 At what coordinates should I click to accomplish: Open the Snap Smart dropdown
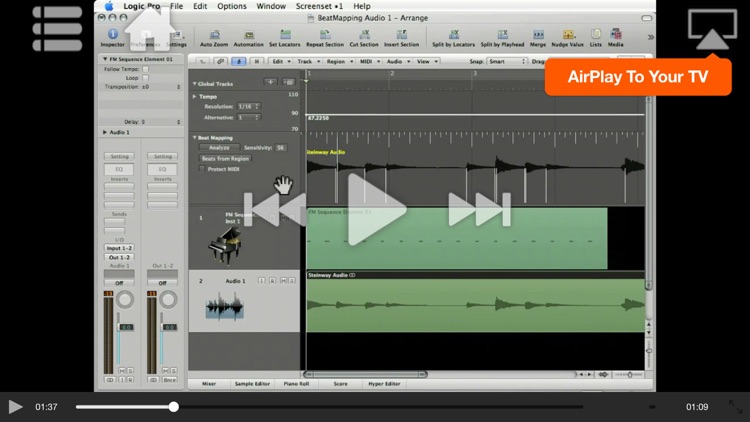[507, 61]
